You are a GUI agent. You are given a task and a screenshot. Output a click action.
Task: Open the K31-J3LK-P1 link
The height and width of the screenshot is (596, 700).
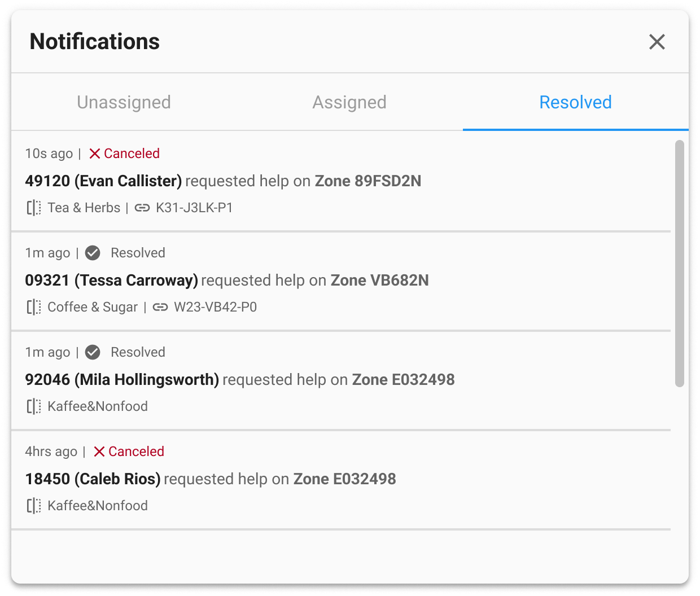(194, 208)
